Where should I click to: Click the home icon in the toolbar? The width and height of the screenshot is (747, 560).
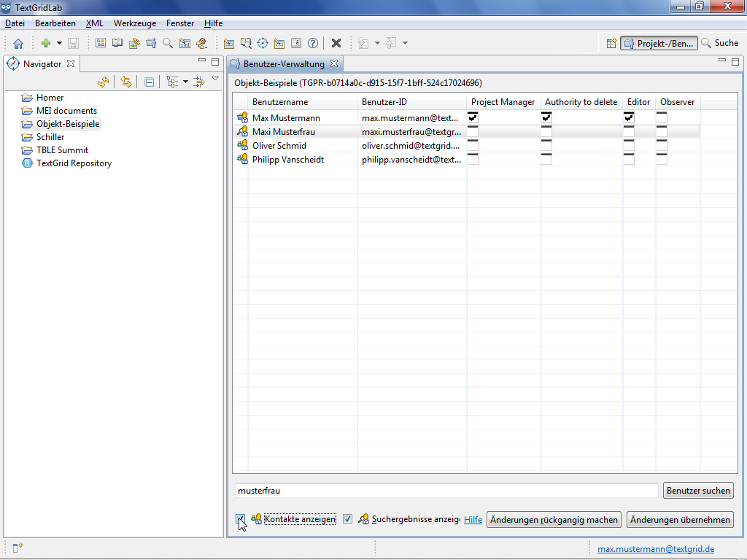[18, 44]
